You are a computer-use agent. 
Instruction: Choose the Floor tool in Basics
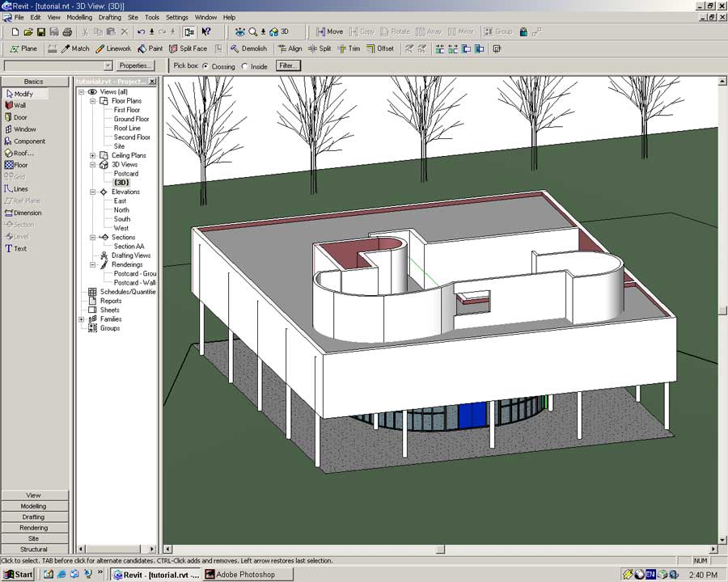pyautogui.click(x=16, y=165)
